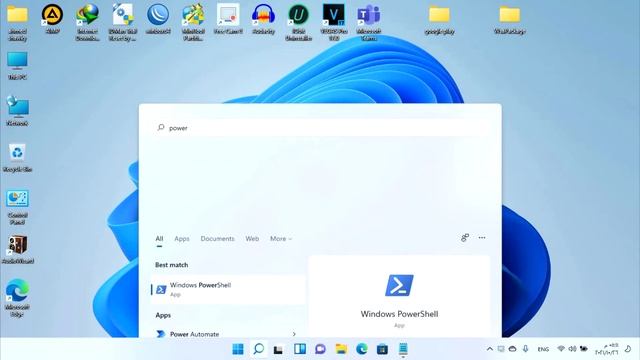This screenshot has width=640, height=360.
Task: Click the Search icon on the taskbar
Action: (259, 349)
